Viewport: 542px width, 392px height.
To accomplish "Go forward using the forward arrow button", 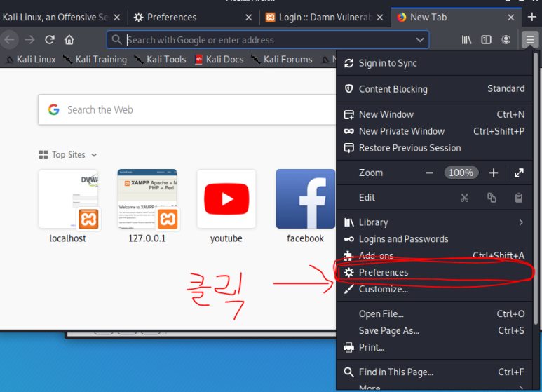I will tap(29, 40).
